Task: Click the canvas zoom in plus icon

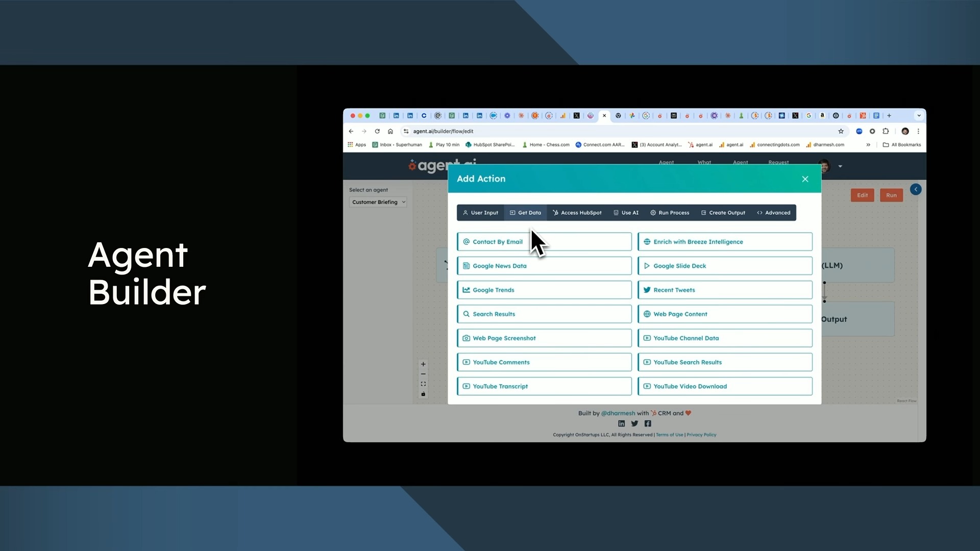Action: 423,364
